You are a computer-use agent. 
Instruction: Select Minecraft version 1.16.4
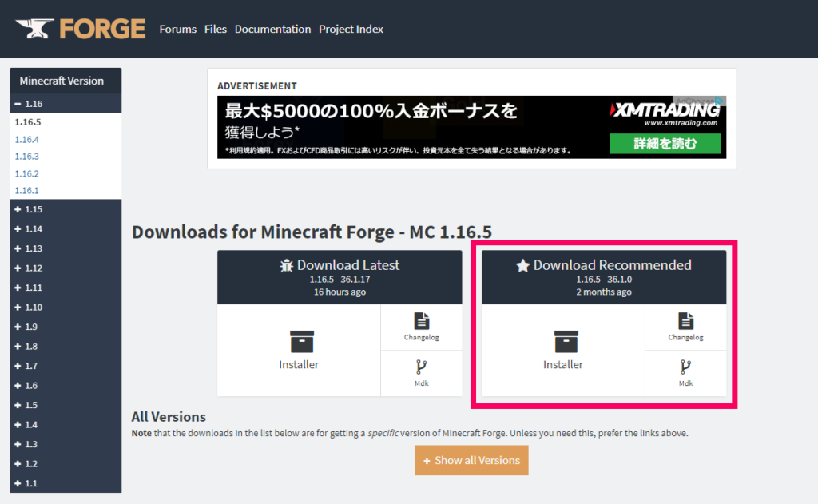point(26,139)
